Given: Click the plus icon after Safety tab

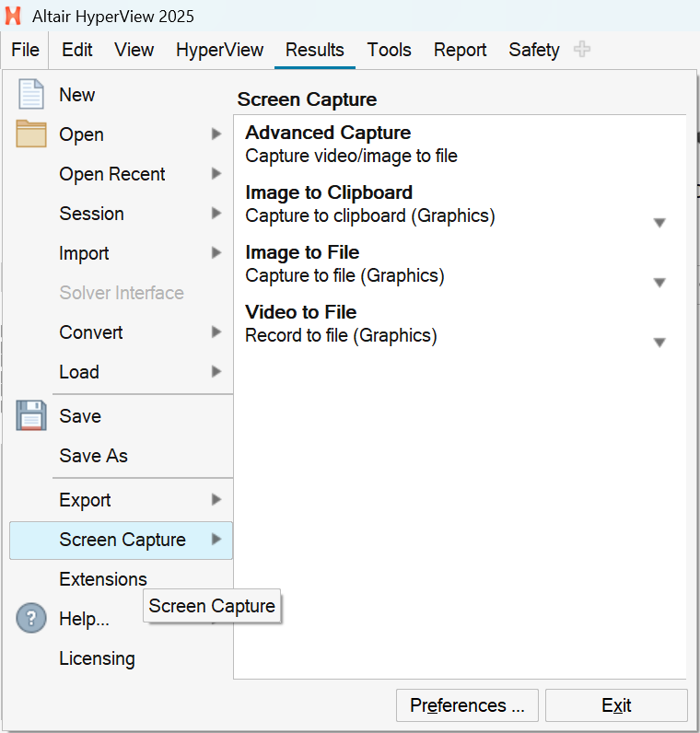Looking at the screenshot, I should coord(582,50).
